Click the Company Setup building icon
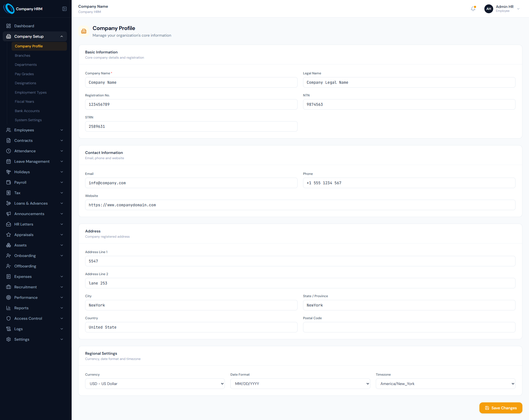Screen dimensions: 529x420 click(9, 36)
